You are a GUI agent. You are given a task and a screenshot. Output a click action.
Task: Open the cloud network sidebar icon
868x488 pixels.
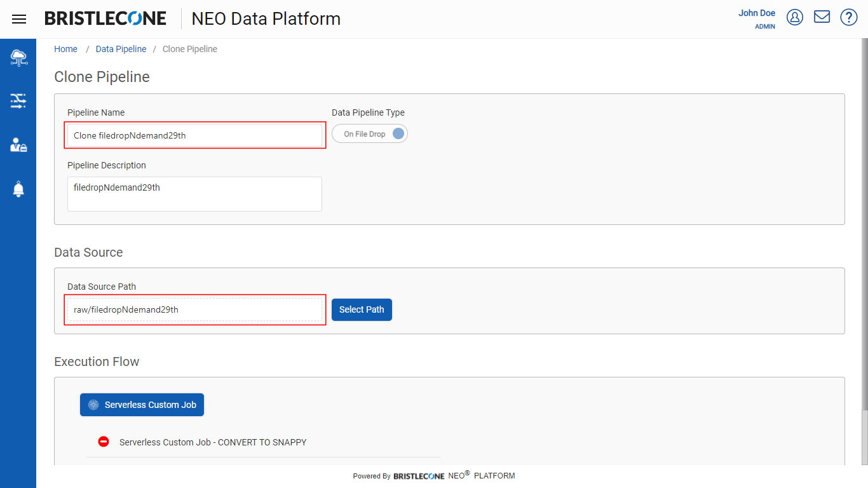pos(18,58)
